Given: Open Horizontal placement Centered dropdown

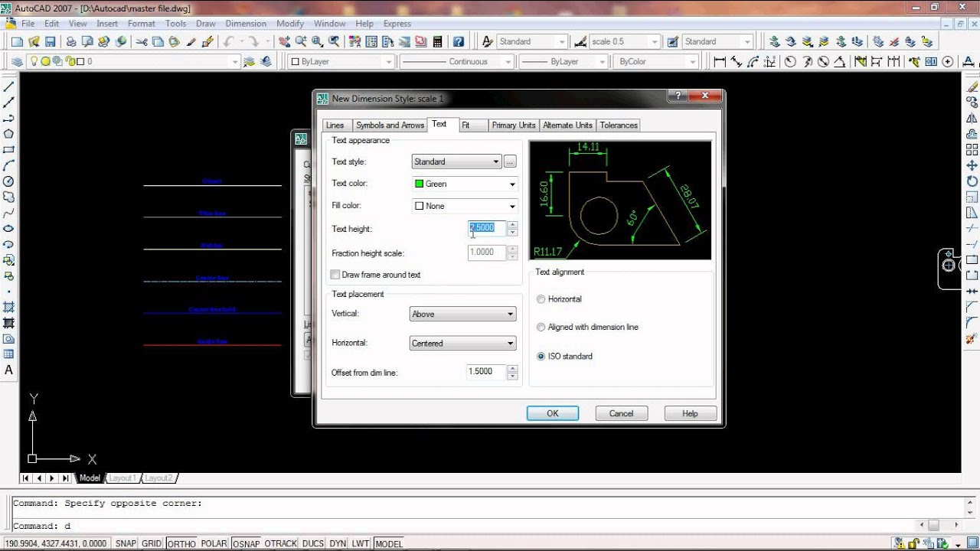Looking at the screenshot, I should pos(463,343).
